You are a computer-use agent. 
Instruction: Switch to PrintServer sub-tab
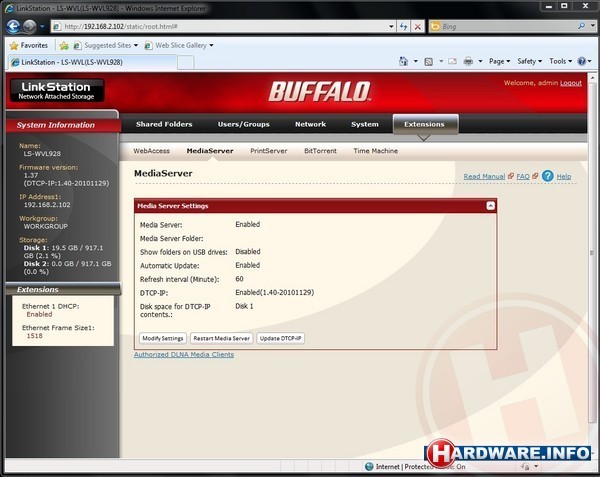[269, 151]
